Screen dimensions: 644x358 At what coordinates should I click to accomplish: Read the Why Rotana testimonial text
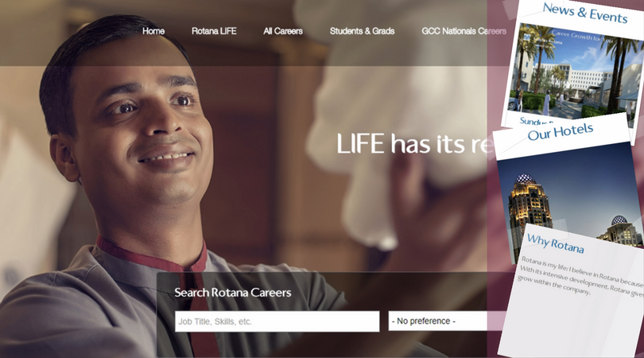click(580, 276)
